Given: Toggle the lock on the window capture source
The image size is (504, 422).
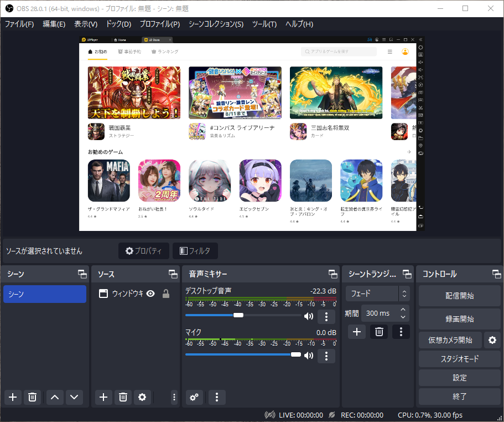Looking at the screenshot, I should (165, 294).
